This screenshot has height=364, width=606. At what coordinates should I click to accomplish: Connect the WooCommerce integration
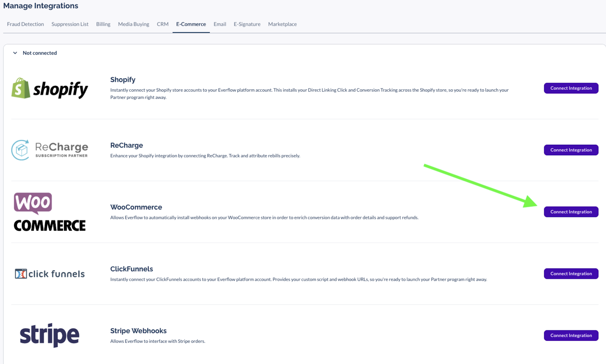pos(571,212)
